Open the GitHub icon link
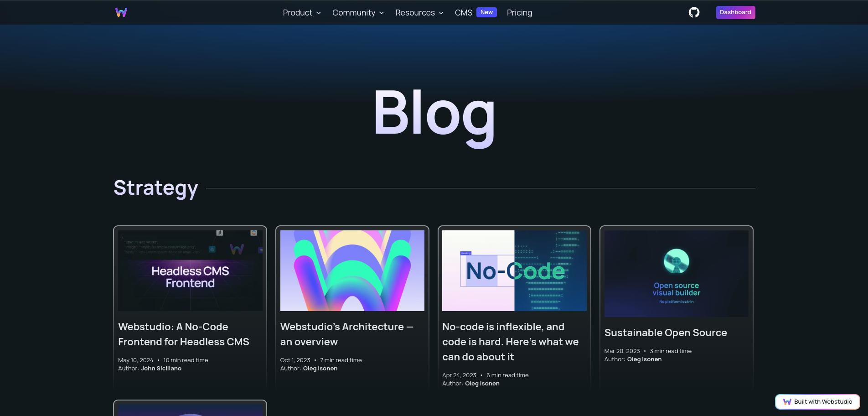868x416 pixels. 694,12
